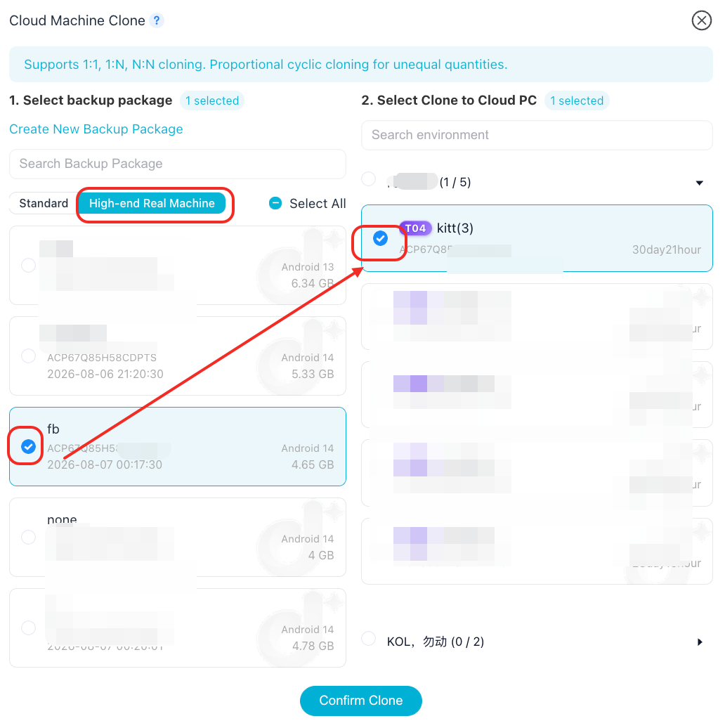Select the KOL group radio button
725x728 pixels.
click(x=369, y=638)
